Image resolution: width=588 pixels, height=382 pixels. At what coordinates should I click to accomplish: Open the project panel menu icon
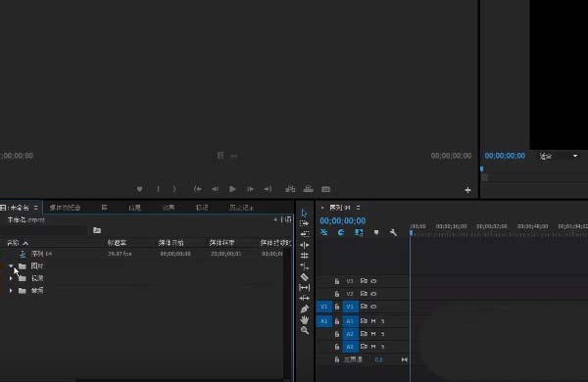pos(35,208)
